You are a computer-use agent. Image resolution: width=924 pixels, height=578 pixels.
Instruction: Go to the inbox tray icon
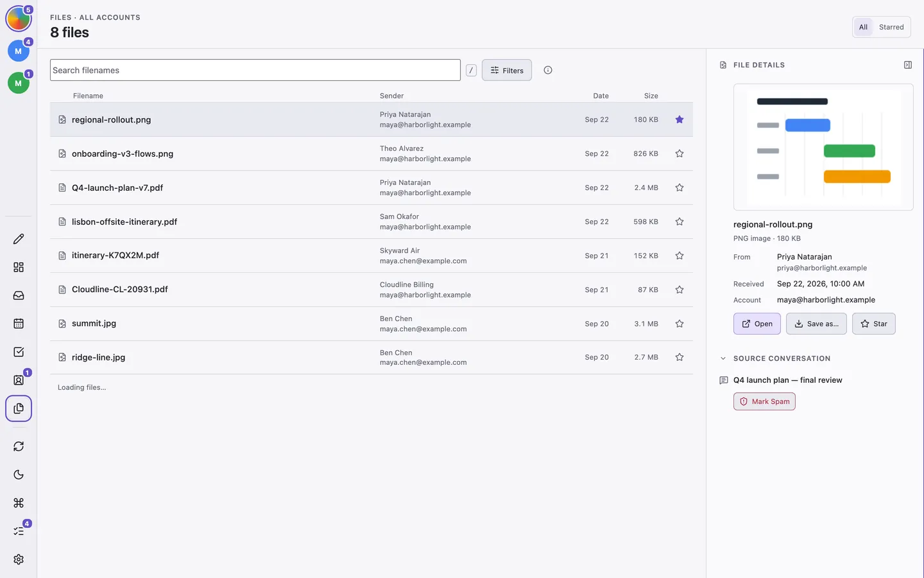coord(19,295)
